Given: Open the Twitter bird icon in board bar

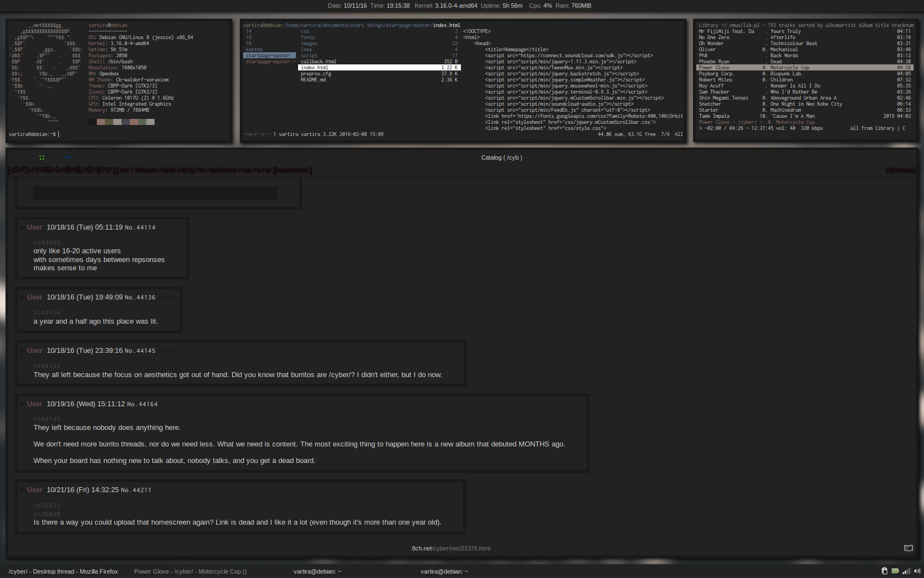Looking at the screenshot, I should point(108,170).
